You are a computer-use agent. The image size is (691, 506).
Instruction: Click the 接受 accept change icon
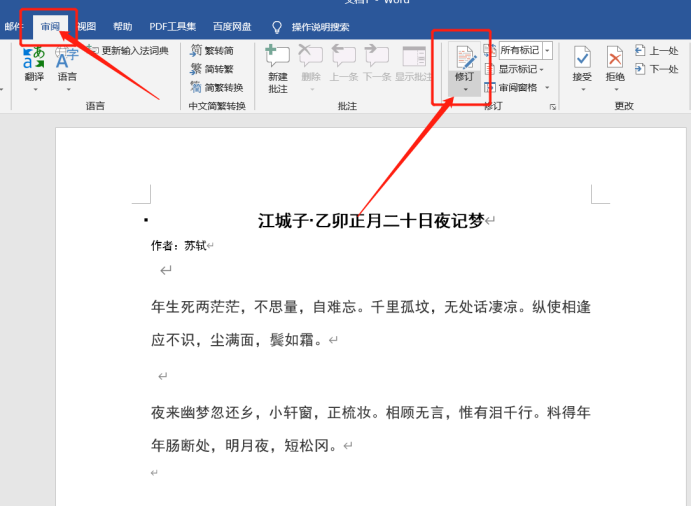click(582, 57)
